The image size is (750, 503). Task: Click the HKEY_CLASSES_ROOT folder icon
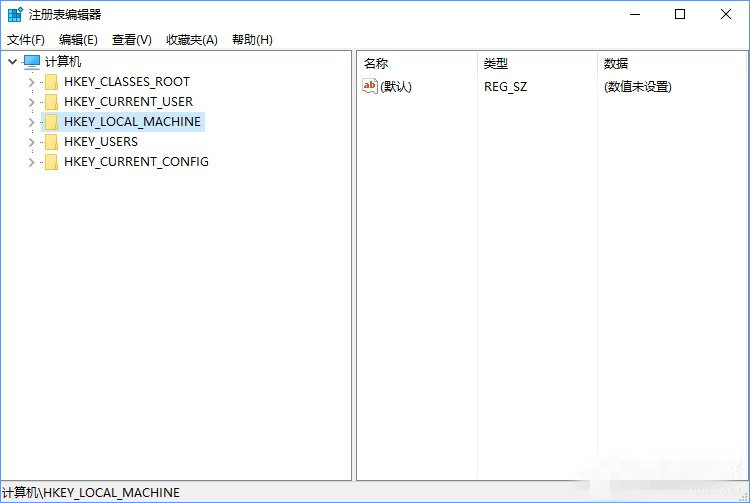(x=51, y=82)
